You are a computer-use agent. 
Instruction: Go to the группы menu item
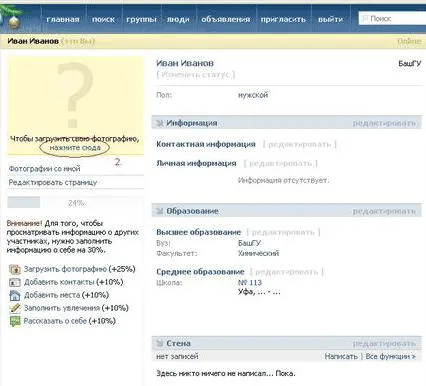click(141, 19)
